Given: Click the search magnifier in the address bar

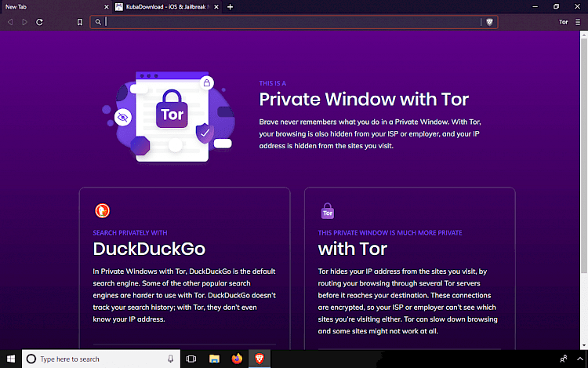Looking at the screenshot, I should (98, 22).
